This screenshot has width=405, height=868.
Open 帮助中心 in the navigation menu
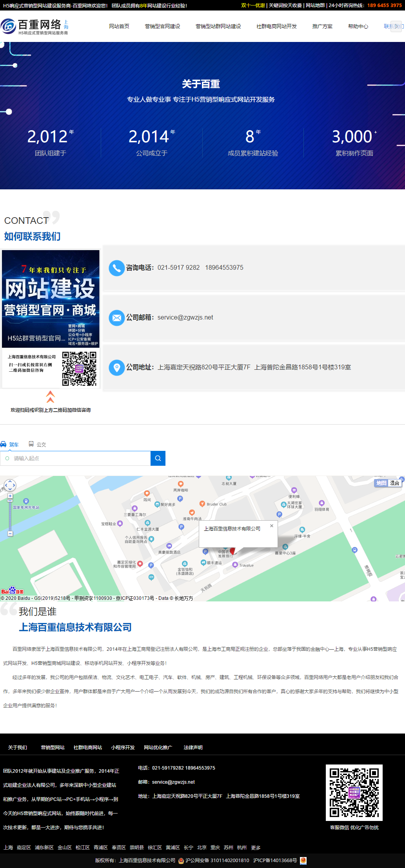tap(358, 26)
